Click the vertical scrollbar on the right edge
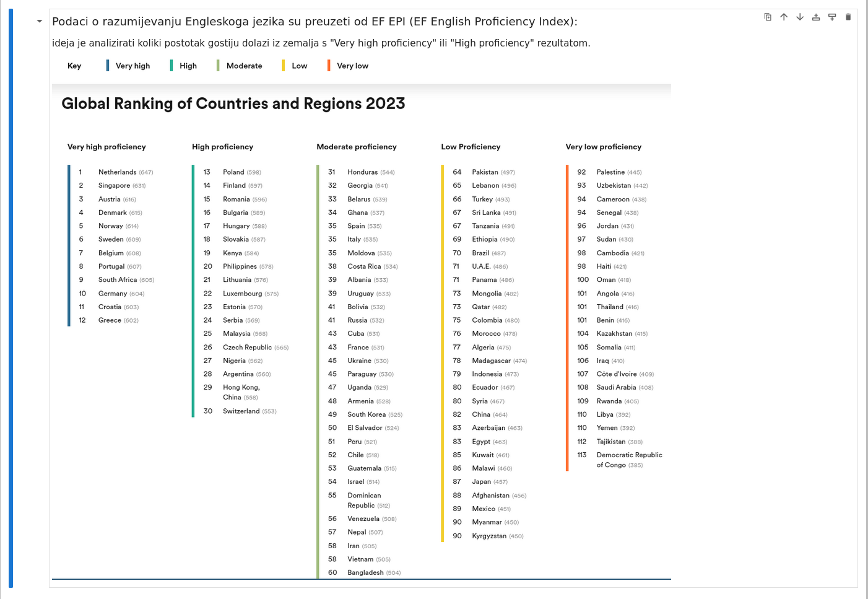Screen dimensions: 868x599 click(865, 297)
